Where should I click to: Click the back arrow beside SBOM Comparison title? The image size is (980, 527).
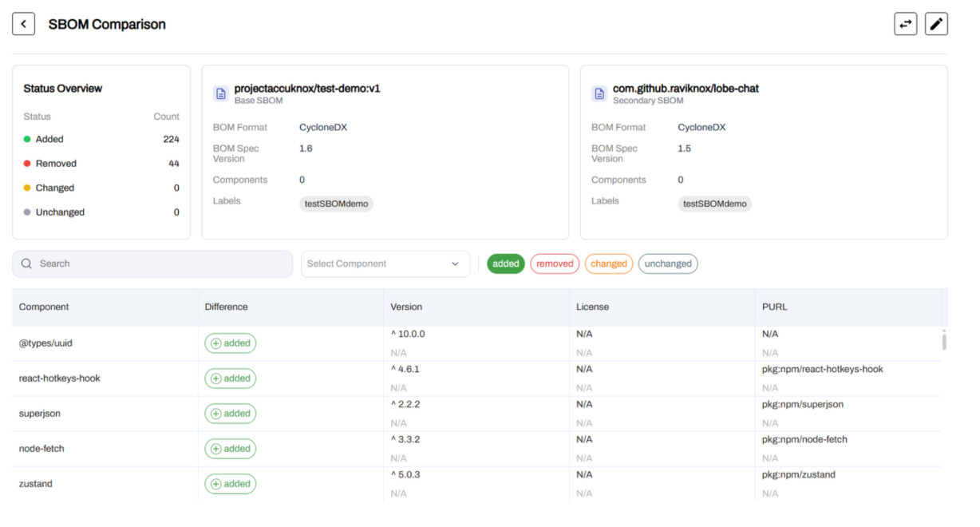(x=23, y=23)
